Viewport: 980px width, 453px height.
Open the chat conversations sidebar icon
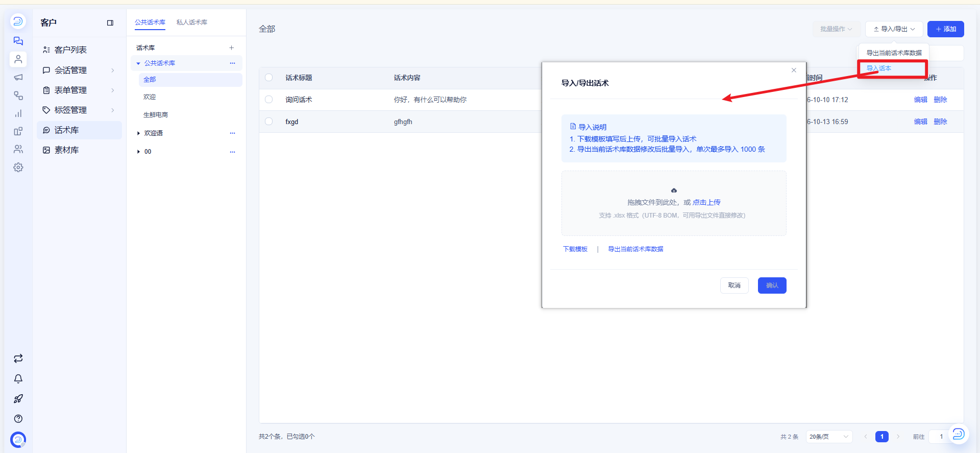(18, 41)
